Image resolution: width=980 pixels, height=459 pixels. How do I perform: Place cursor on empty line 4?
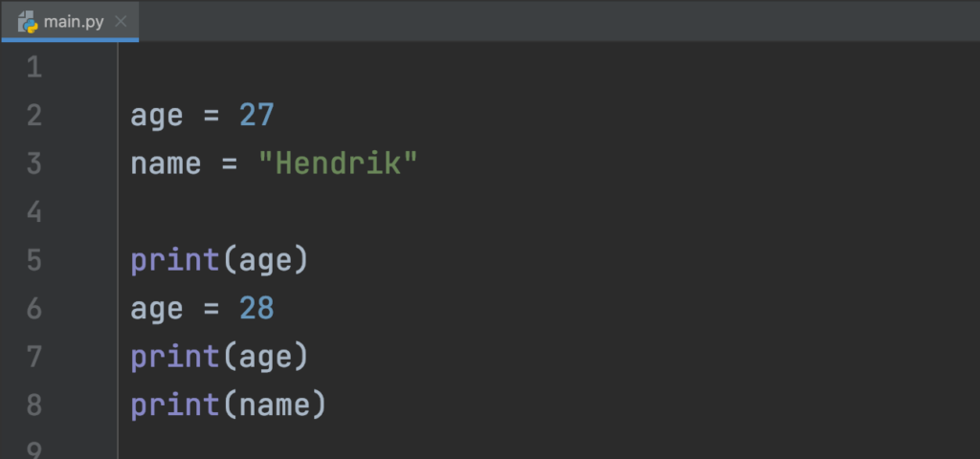click(x=383, y=211)
